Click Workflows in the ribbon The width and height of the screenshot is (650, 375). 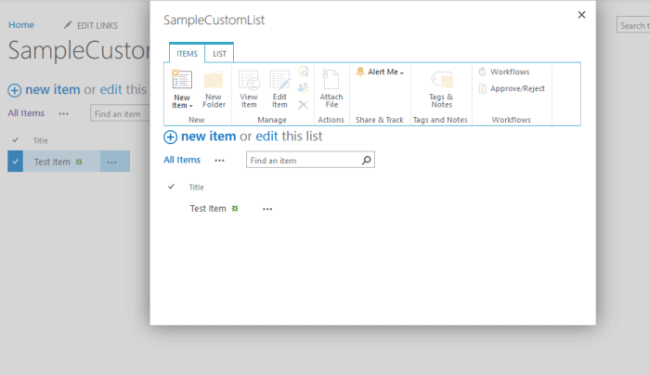[x=504, y=72]
